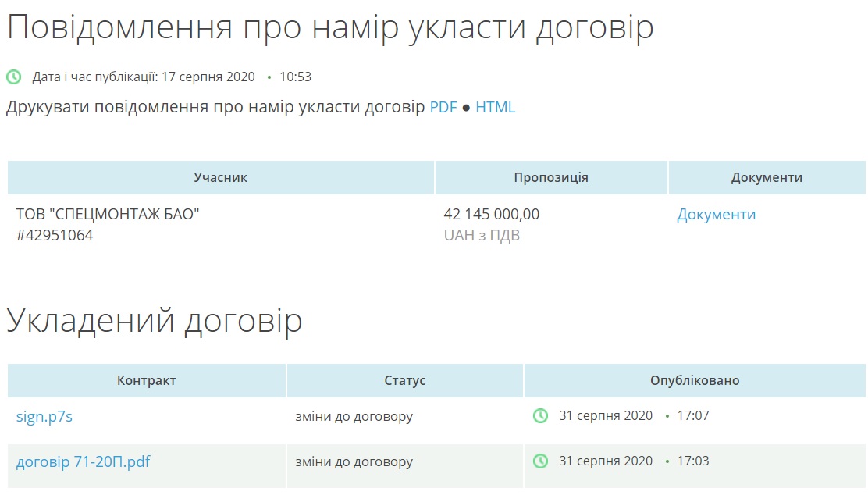Click the participant code #42951064
Image resolution: width=868 pixels, height=495 pixels.
click(x=55, y=235)
